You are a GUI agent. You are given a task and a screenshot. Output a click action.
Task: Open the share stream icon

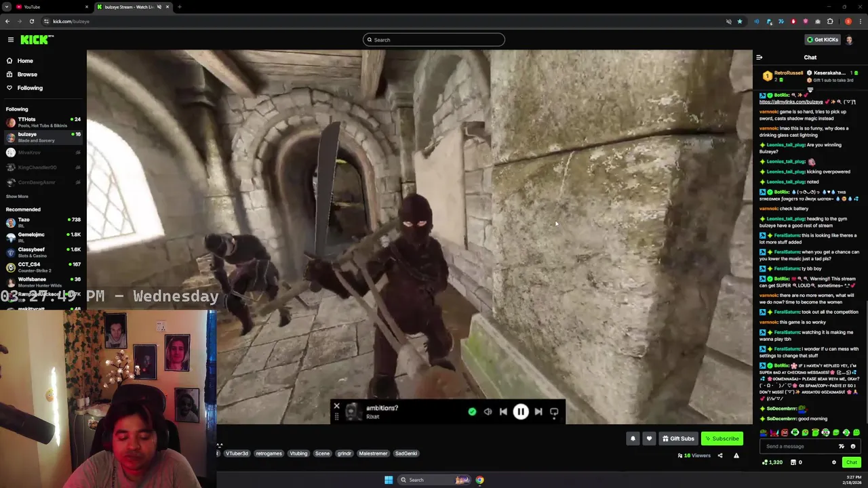[720, 455]
